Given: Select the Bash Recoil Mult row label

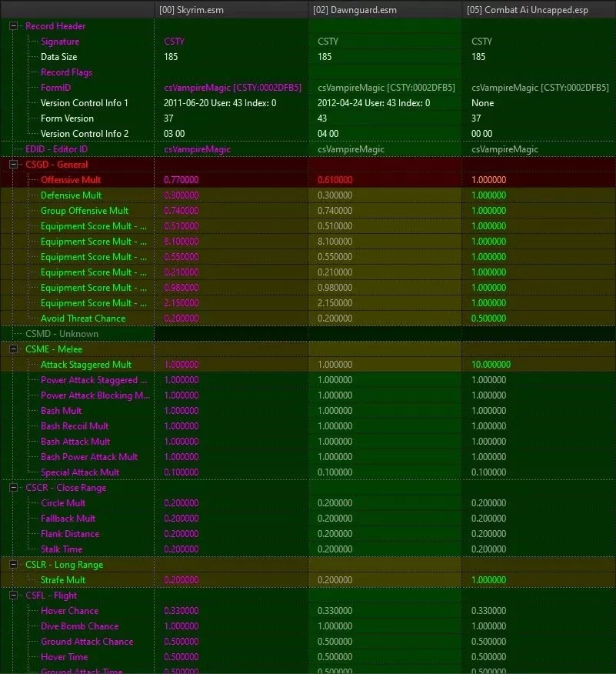Looking at the screenshot, I should 75,426.
